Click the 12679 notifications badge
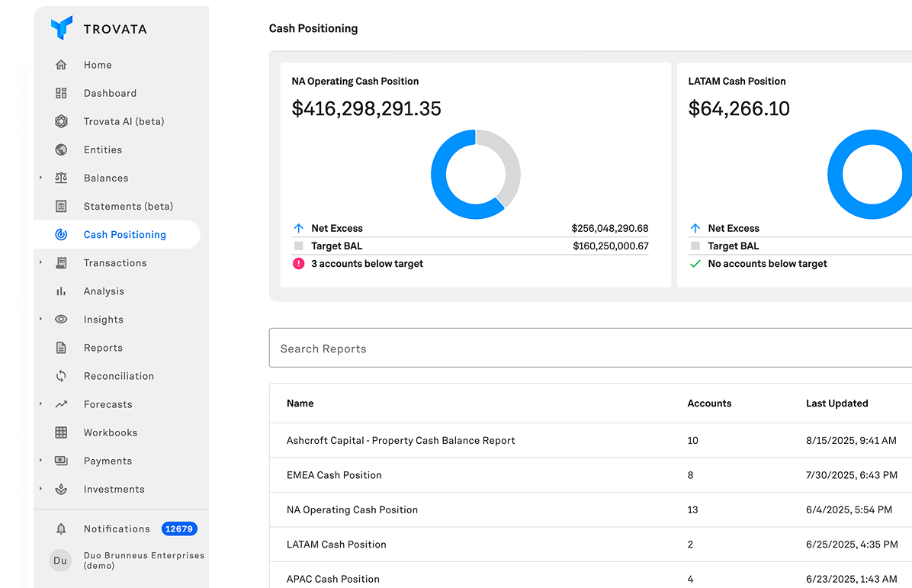 (179, 529)
